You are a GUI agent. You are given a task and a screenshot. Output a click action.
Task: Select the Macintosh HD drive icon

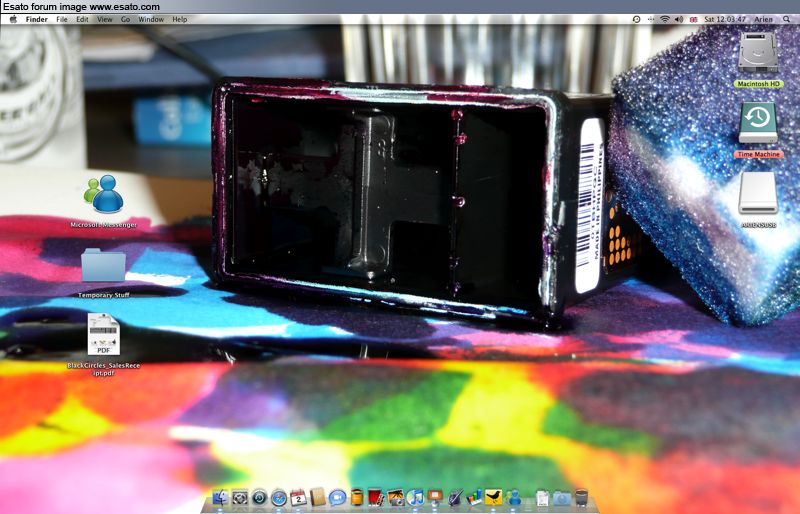click(758, 50)
